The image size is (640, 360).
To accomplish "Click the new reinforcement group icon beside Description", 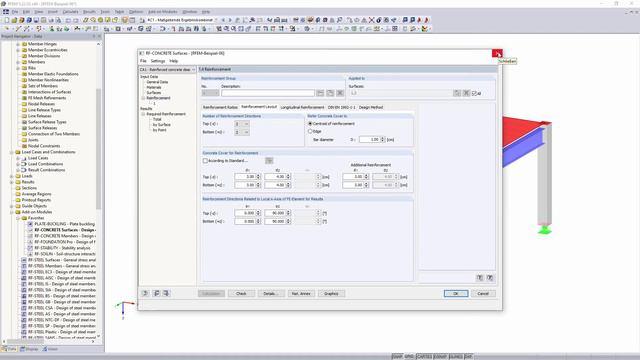I will pos(320,93).
